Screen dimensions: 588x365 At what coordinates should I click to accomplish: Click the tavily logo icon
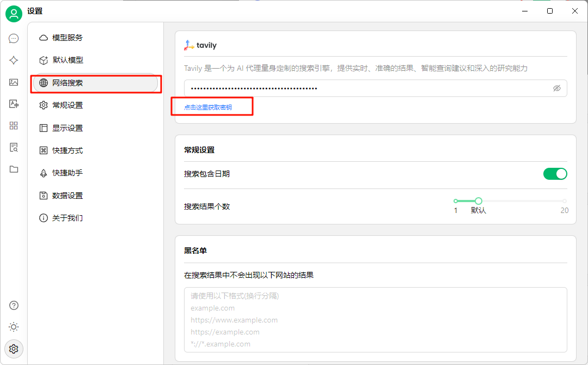tap(188, 45)
